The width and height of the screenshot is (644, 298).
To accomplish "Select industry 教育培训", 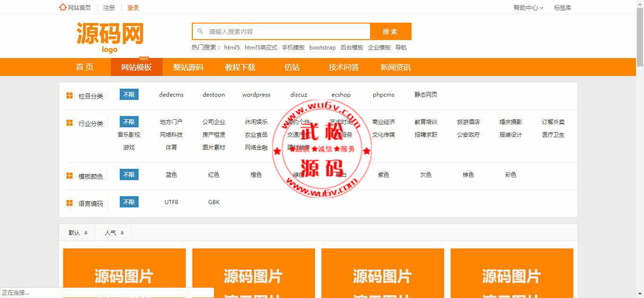I will tap(426, 122).
